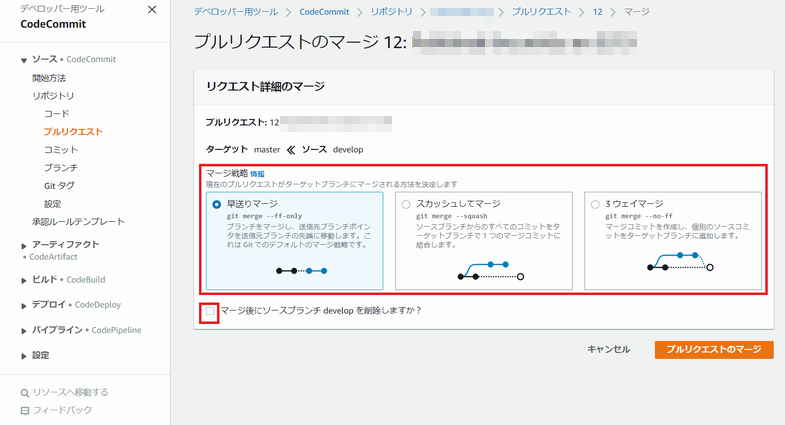
Task: Expand the 設定 section at sidebar bottom
Action: (x=24, y=356)
